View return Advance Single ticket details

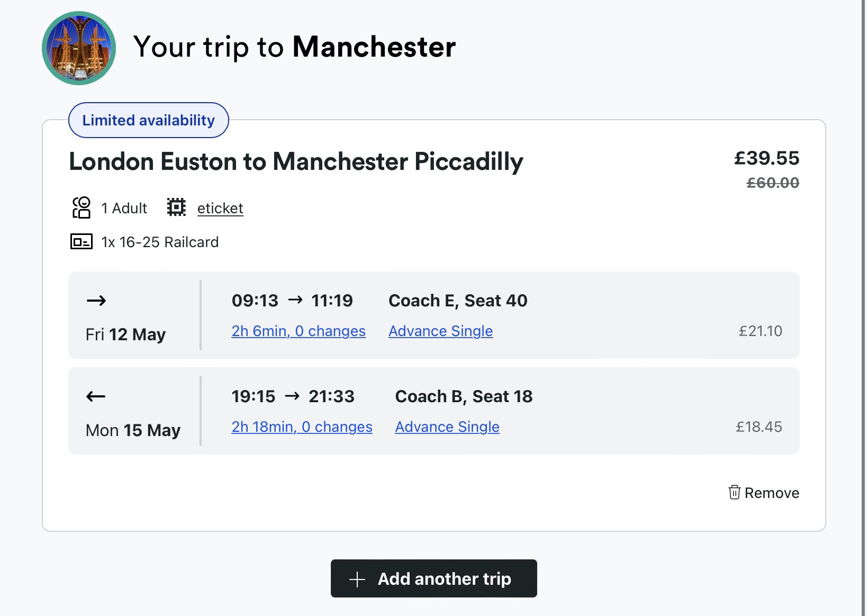pyautogui.click(x=447, y=427)
